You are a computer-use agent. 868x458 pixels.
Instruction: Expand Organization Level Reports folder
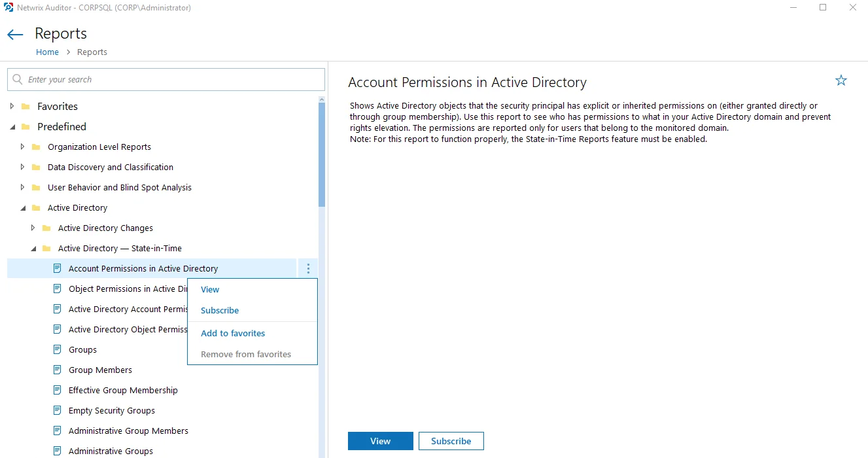(x=23, y=147)
